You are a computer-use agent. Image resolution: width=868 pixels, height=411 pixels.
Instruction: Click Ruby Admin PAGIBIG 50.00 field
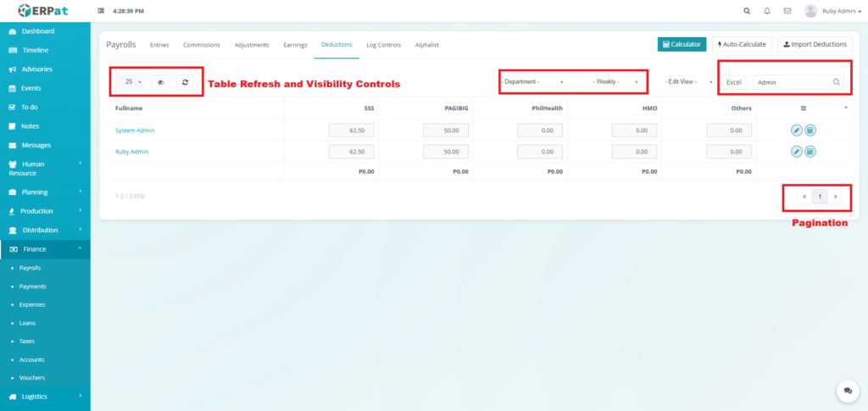click(x=446, y=152)
